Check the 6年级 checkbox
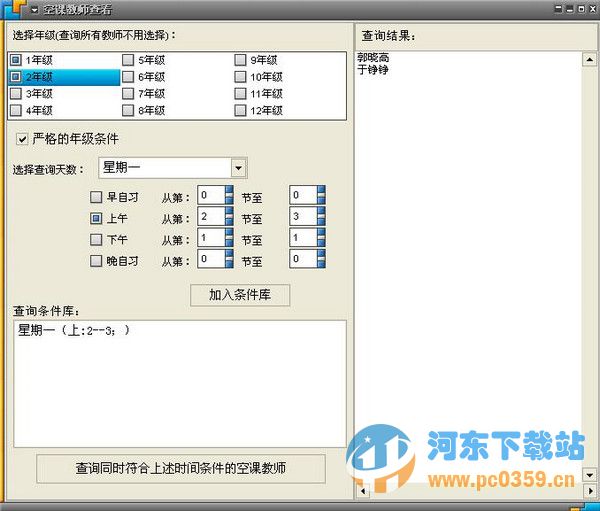Image resolution: width=600 pixels, height=511 pixels. tap(128, 77)
